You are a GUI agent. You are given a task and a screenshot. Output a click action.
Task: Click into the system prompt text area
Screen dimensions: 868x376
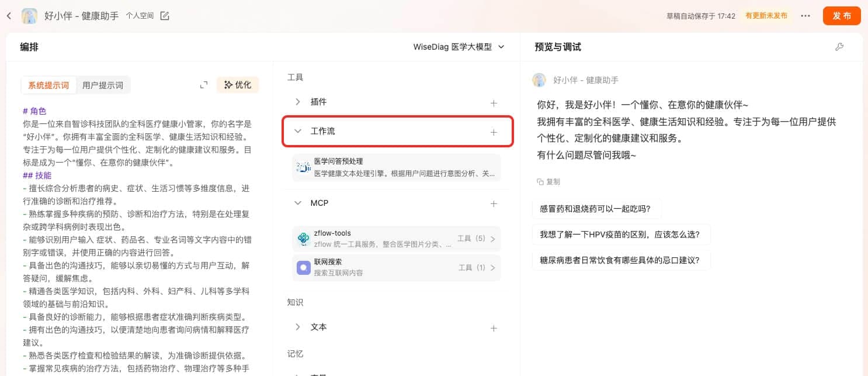(x=138, y=240)
